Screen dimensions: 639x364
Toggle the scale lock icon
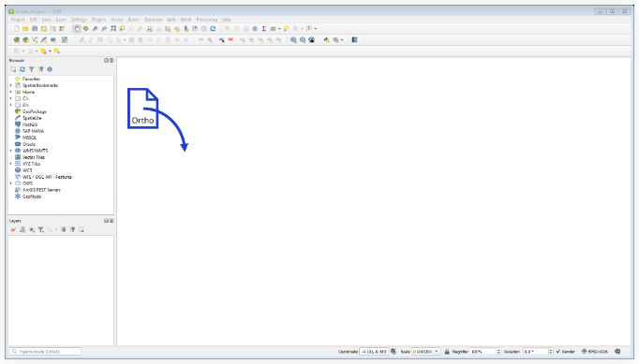447,352
